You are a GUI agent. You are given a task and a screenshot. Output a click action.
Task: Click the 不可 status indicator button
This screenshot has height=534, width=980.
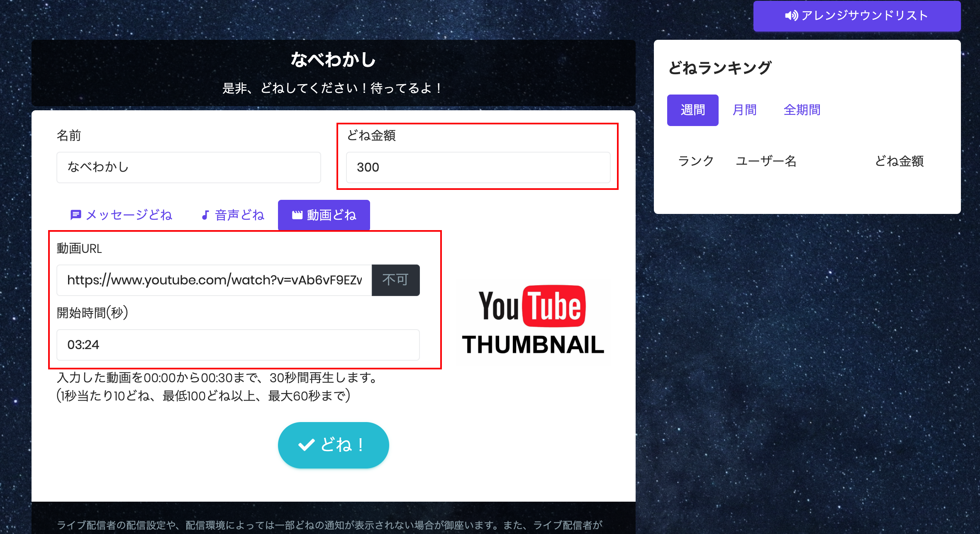[395, 279]
